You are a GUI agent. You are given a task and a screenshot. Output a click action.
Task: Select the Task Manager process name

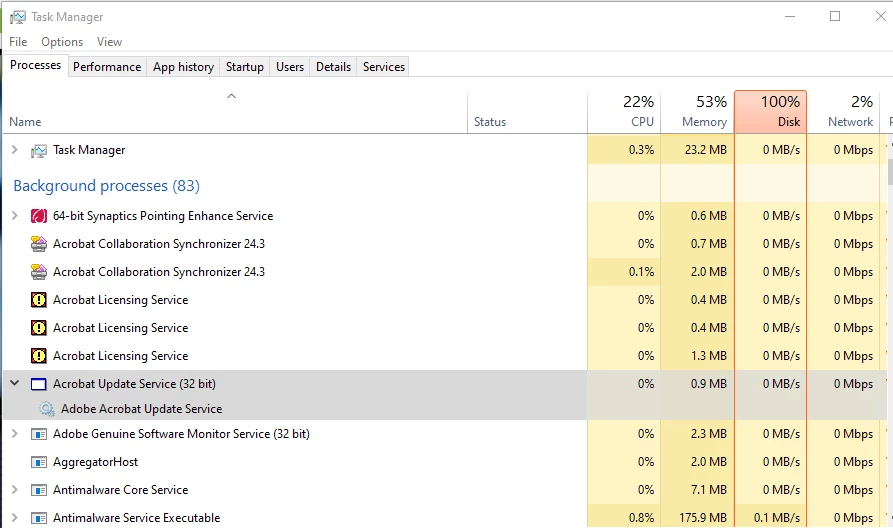(89, 150)
